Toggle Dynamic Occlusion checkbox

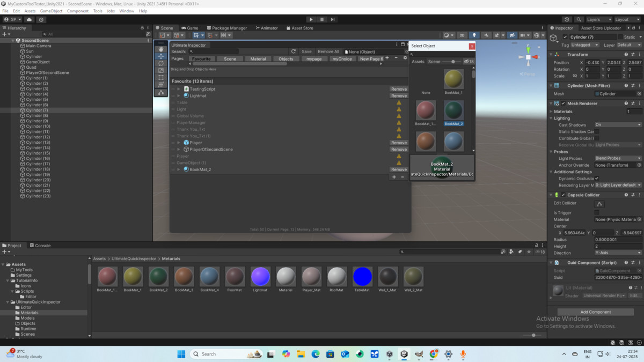tap(597, 179)
